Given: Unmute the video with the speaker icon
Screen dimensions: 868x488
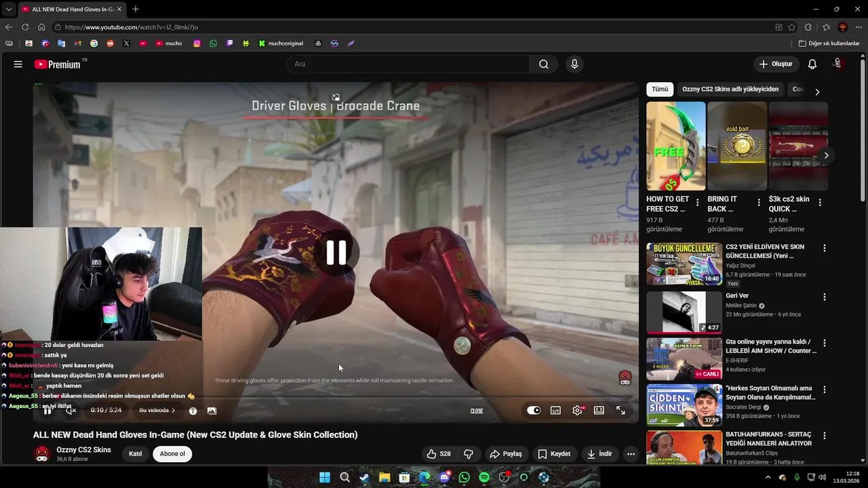Looking at the screenshot, I should (x=71, y=411).
